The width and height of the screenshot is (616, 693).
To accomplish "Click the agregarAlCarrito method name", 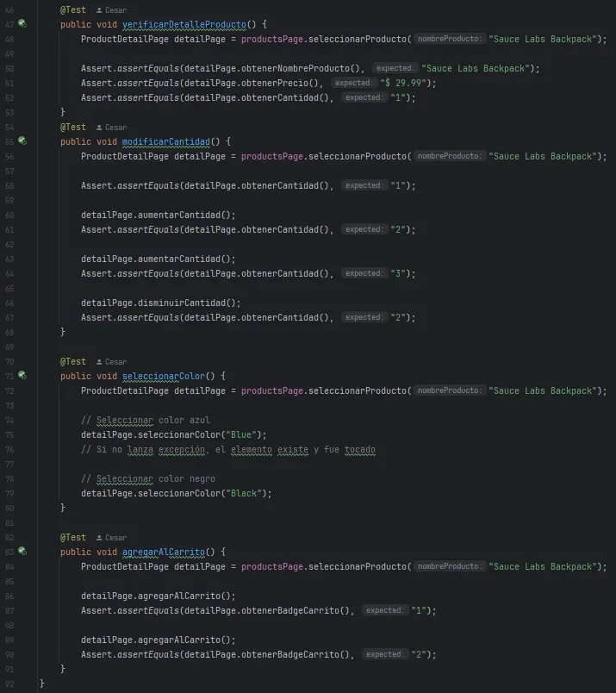I will tap(164, 552).
